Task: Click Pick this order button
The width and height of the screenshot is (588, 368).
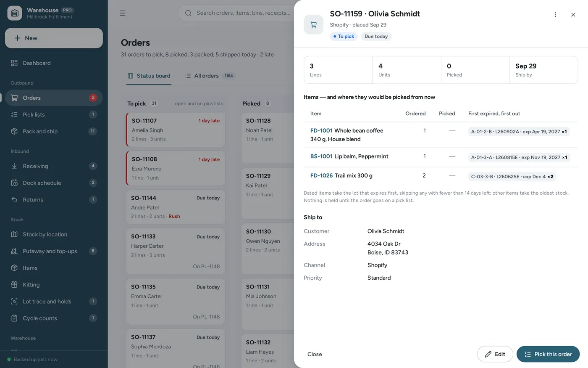Action: pos(548,354)
